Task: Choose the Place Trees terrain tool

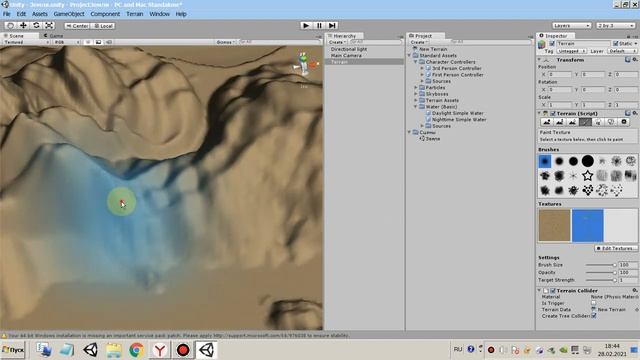Action: pos(598,122)
